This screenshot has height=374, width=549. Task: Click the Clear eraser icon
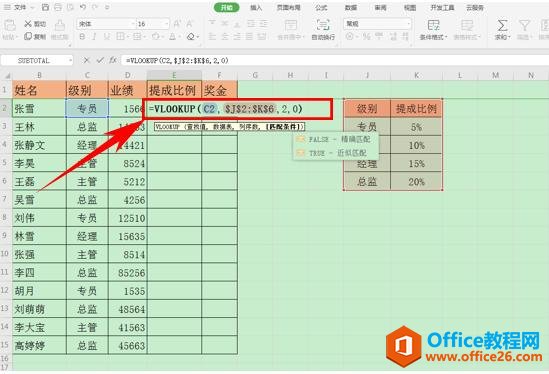click(x=190, y=36)
